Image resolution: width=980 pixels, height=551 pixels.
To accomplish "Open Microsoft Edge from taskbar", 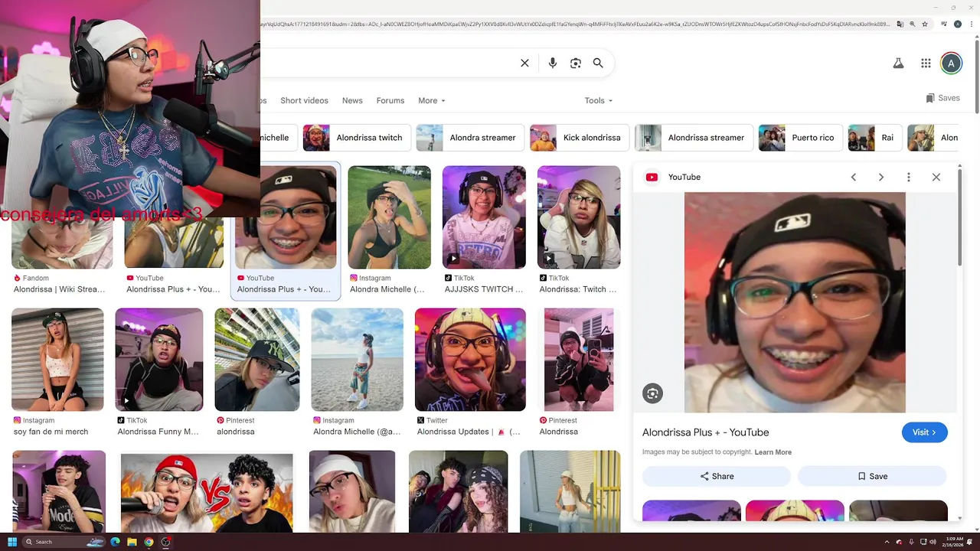I will [115, 542].
